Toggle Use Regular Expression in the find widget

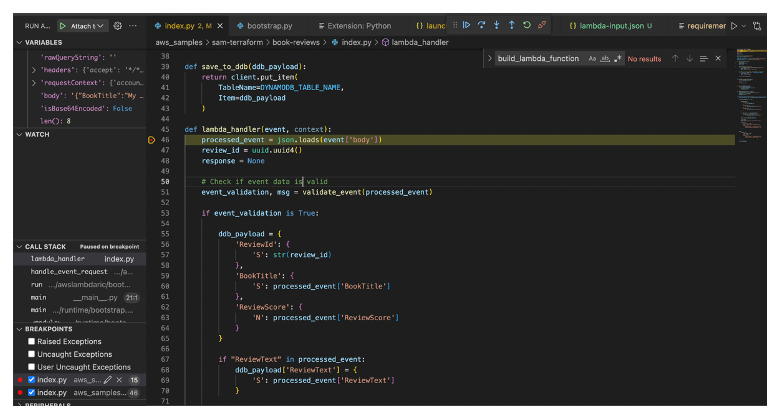point(617,59)
